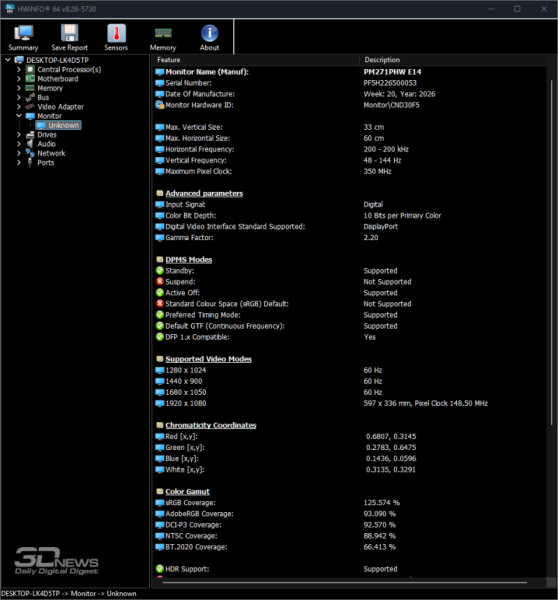Select the Ports tree icon
This screenshot has height=600, width=558.
pos(30,162)
